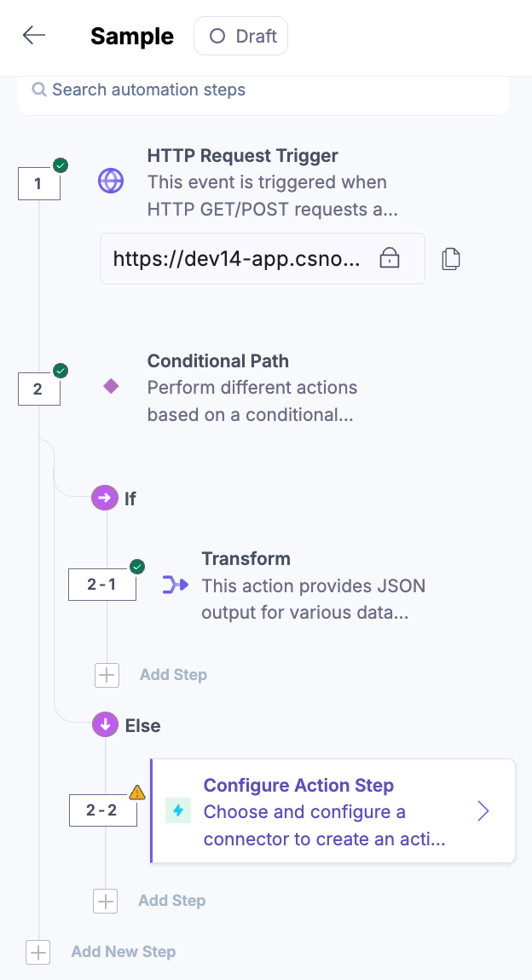Copy the HTTP trigger URL

pyautogui.click(x=451, y=259)
